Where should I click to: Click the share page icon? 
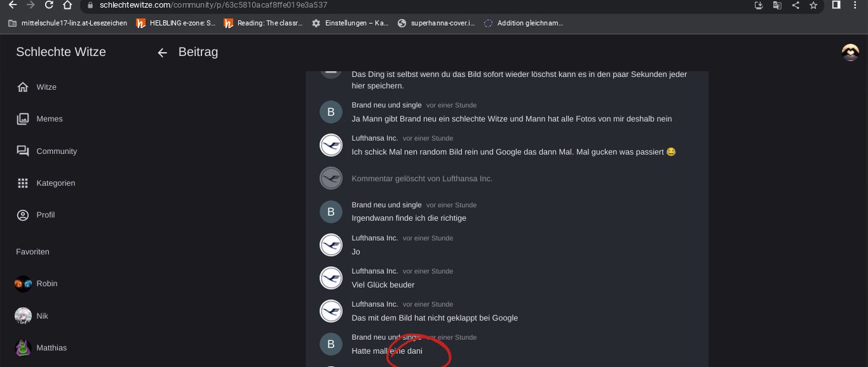click(795, 5)
